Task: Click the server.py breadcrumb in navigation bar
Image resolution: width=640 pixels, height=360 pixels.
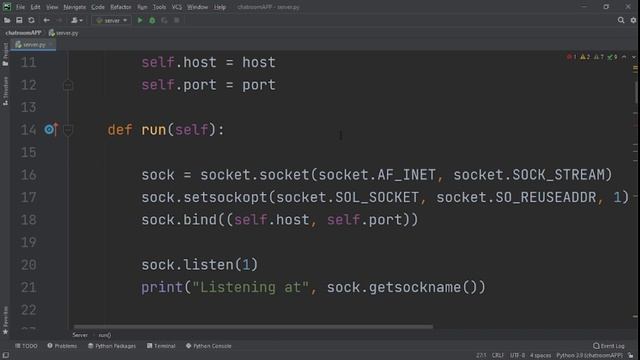Action: (x=64, y=33)
